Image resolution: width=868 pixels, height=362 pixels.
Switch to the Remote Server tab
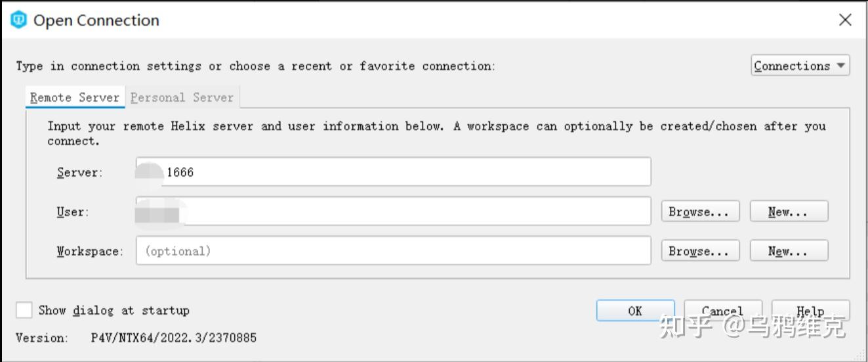click(75, 98)
